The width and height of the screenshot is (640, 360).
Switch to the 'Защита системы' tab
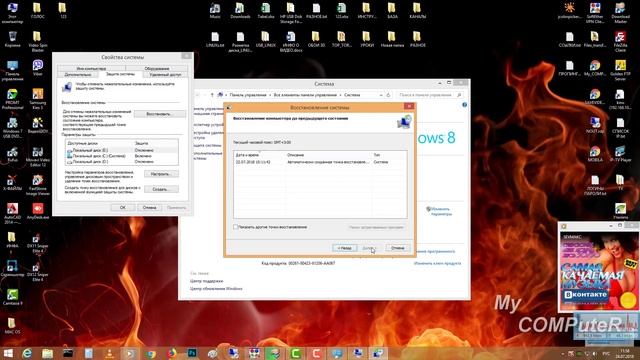[120, 74]
